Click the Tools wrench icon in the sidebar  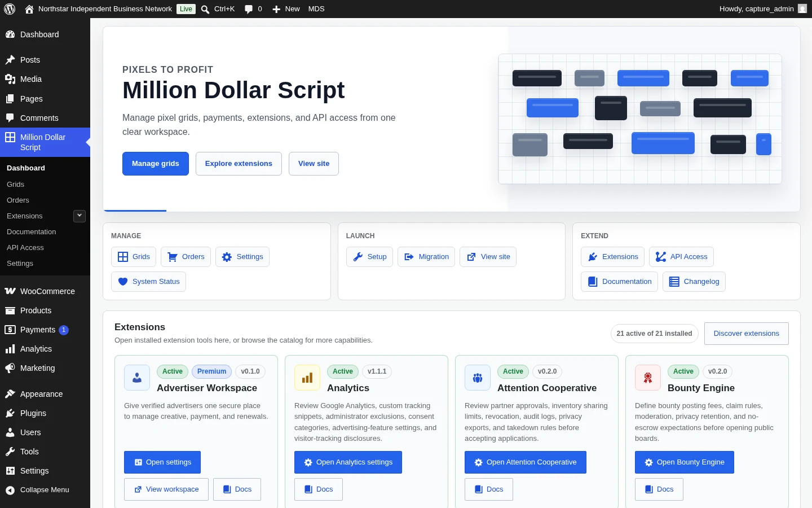click(10, 452)
